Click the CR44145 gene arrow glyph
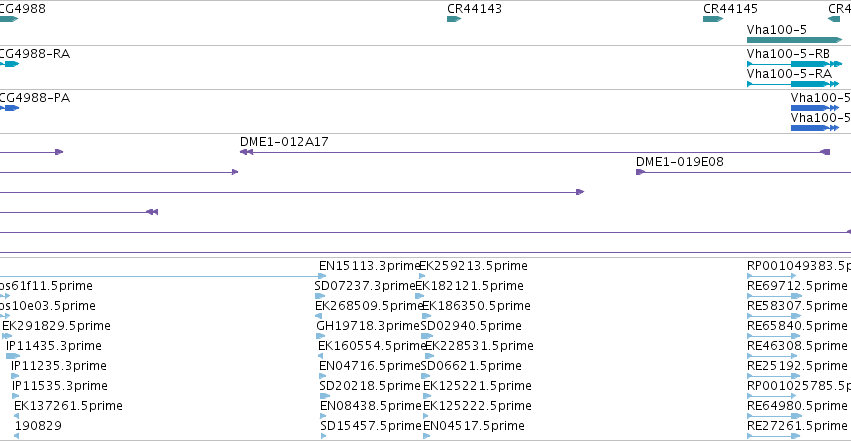 pos(713,19)
